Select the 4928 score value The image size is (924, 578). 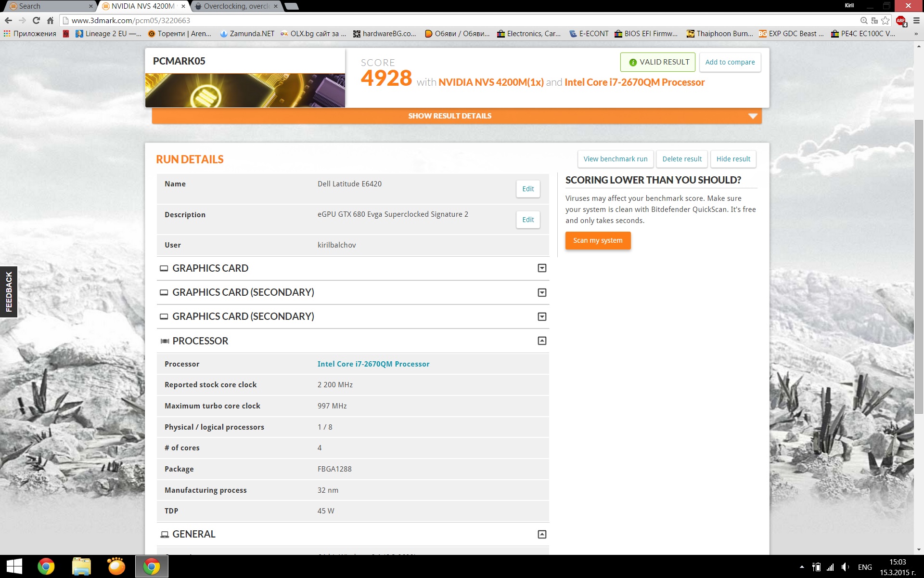point(386,79)
